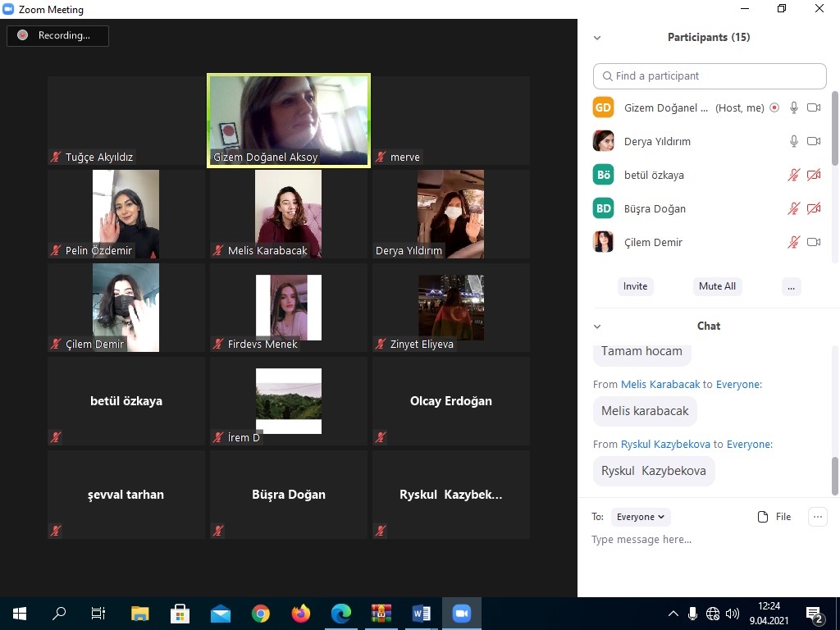The width and height of the screenshot is (840, 630).
Task: Open the chat more options ellipsis button
Action: point(817,517)
